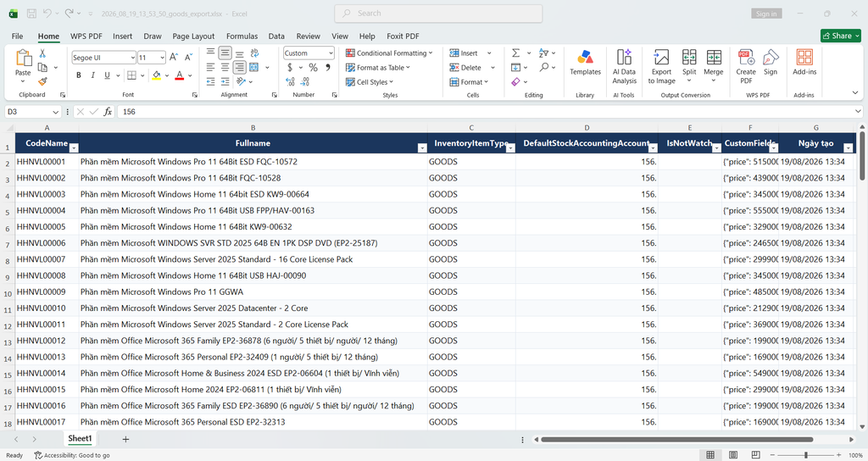Switch to the Formulas tab
868x461 pixels.
point(242,36)
